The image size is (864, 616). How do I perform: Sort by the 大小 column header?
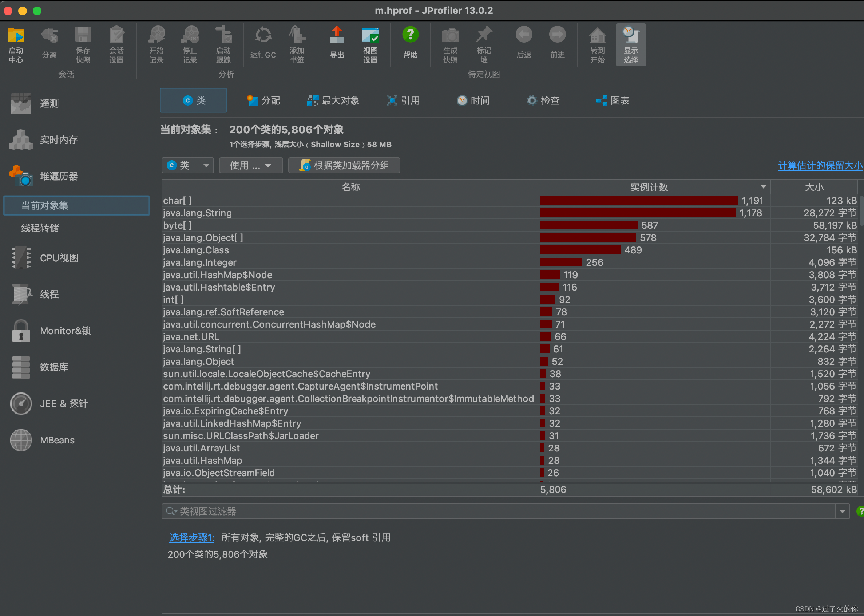click(x=814, y=187)
